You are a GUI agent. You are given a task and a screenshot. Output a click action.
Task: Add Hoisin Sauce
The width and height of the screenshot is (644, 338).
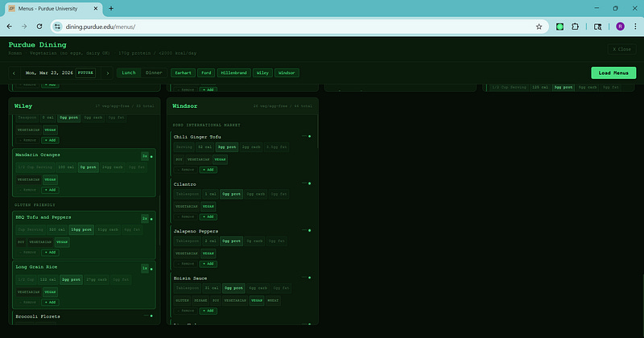tap(208, 311)
